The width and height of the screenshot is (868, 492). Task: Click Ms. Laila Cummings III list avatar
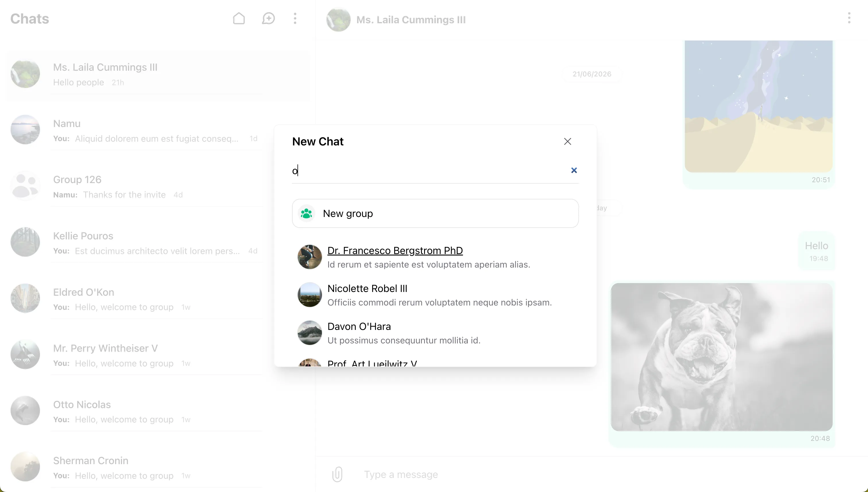(x=25, y=73)
